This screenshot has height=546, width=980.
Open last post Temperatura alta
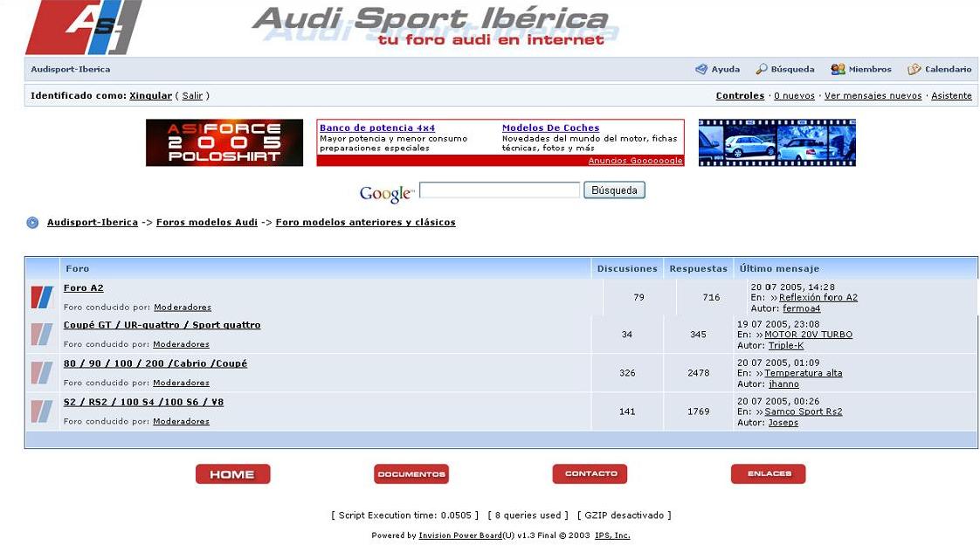click(803, 373)
